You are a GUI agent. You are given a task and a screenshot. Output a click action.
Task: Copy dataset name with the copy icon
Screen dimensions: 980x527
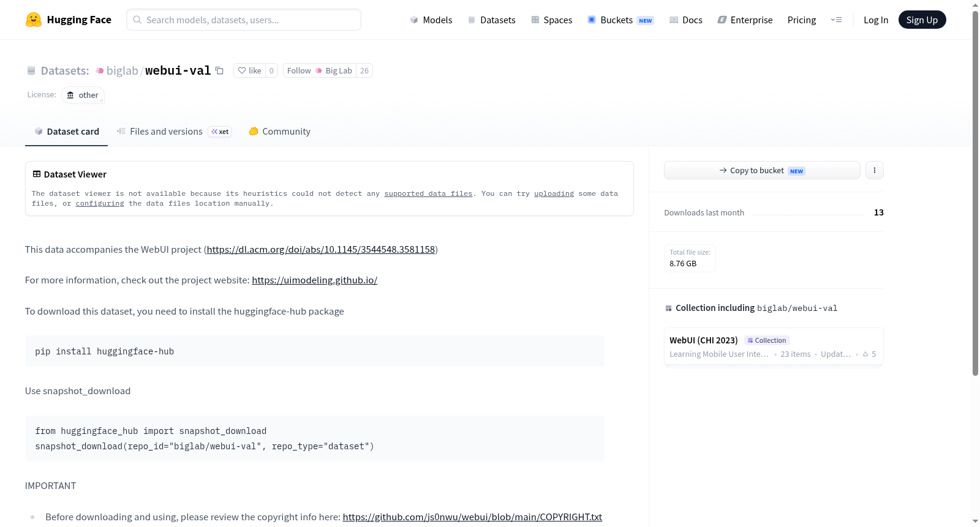point(219,70)
